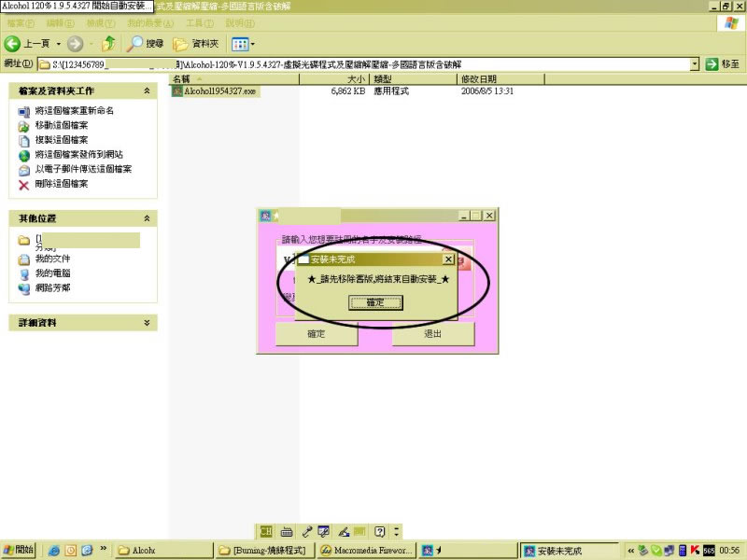Click the red X delete file icon
The height and width of the screenshot is (560, 747).
24,185
